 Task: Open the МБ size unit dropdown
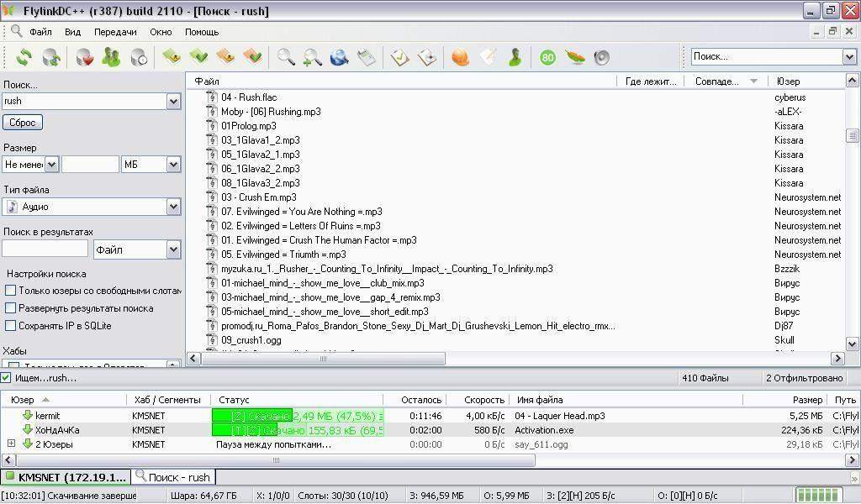pyautogui.click(x=173, y=165)
